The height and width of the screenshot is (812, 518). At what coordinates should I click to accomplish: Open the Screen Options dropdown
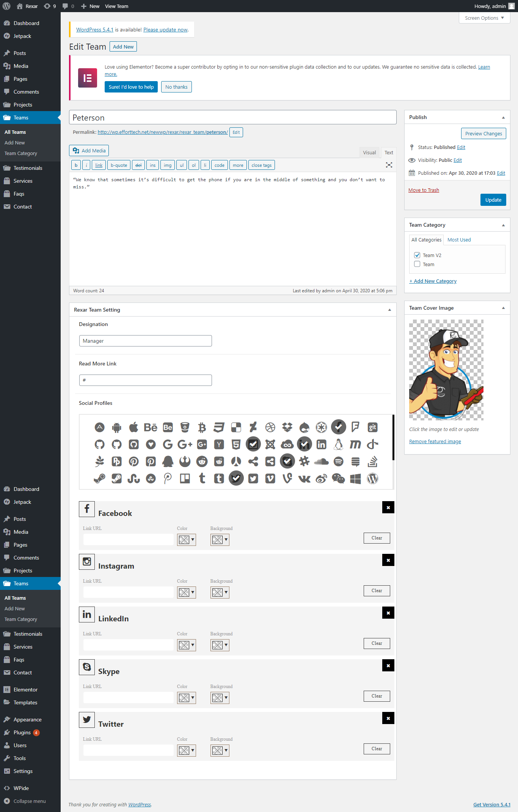coord(484,18)
